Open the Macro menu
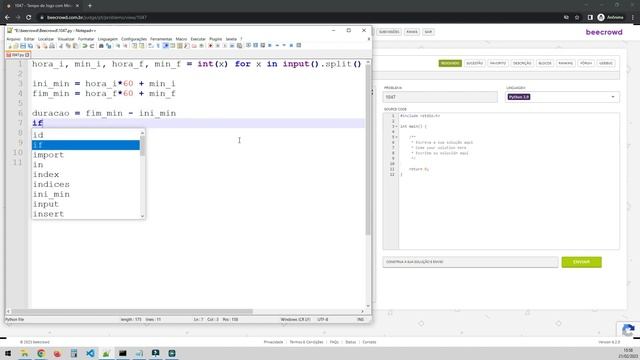 pyautogui.click(x=181, y=39)
